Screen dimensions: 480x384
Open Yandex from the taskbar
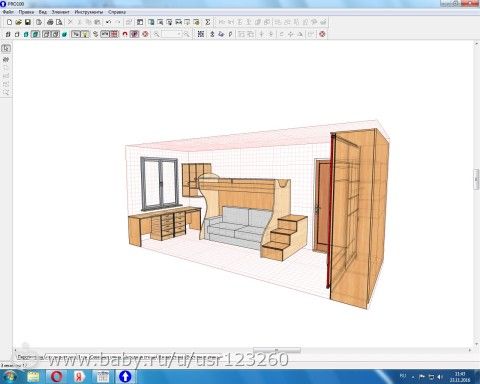click(x=79, y=377)
